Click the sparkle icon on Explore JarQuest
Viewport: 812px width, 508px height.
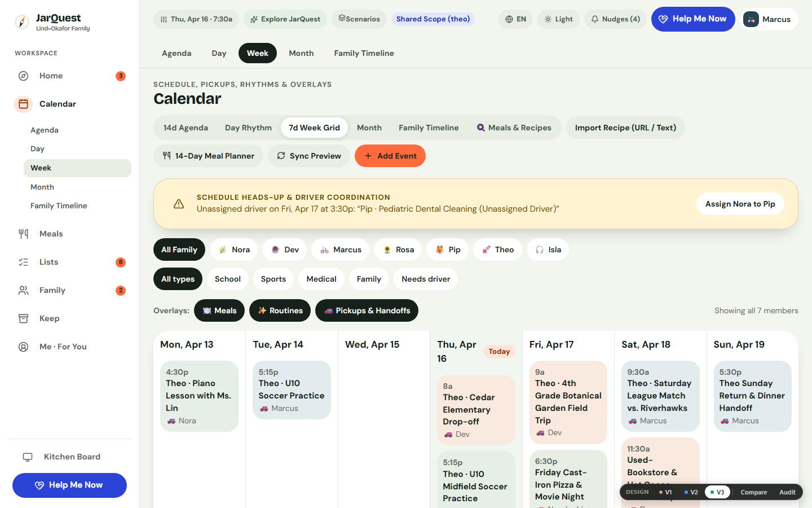pyautogui.click(x=254, y=19)
